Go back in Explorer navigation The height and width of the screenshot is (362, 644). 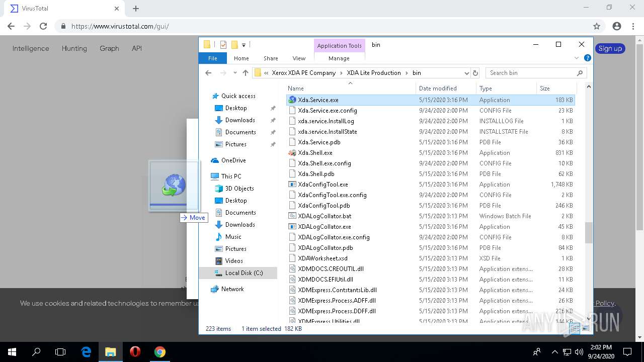(208, 73)
